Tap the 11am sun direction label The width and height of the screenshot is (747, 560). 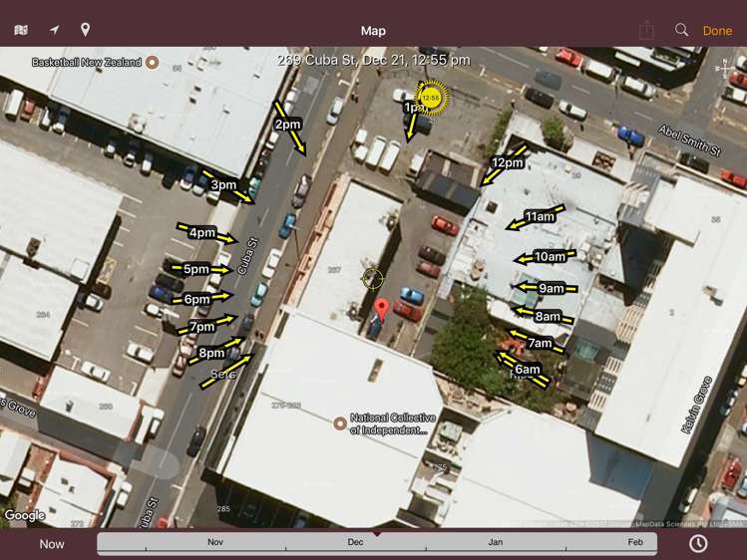540,217
